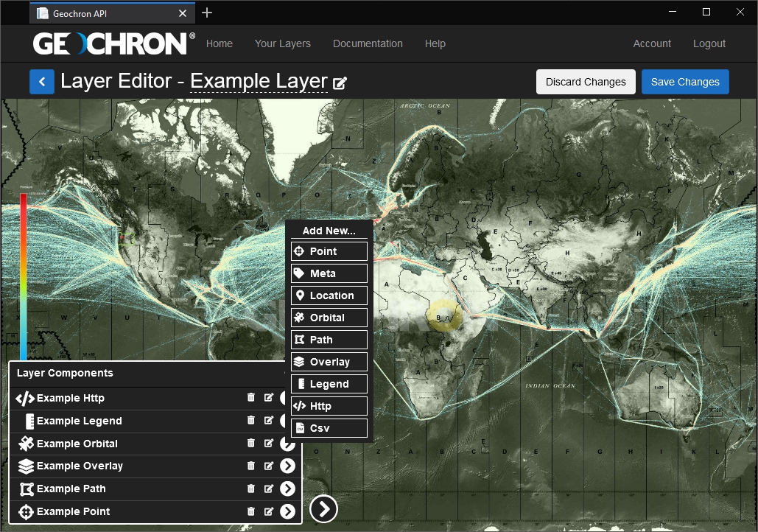Open the Documentation page

[x=368, y=43]
